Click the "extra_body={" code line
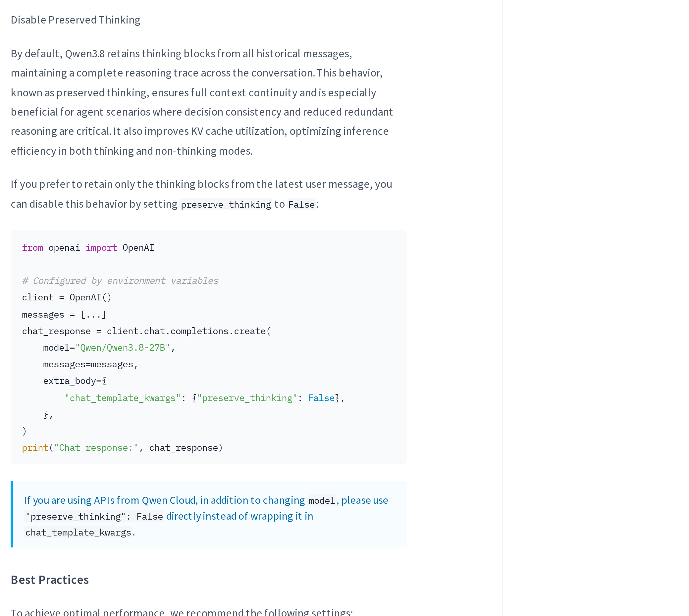The height and width of the screenshot is (616, 689). coord(75,381)
